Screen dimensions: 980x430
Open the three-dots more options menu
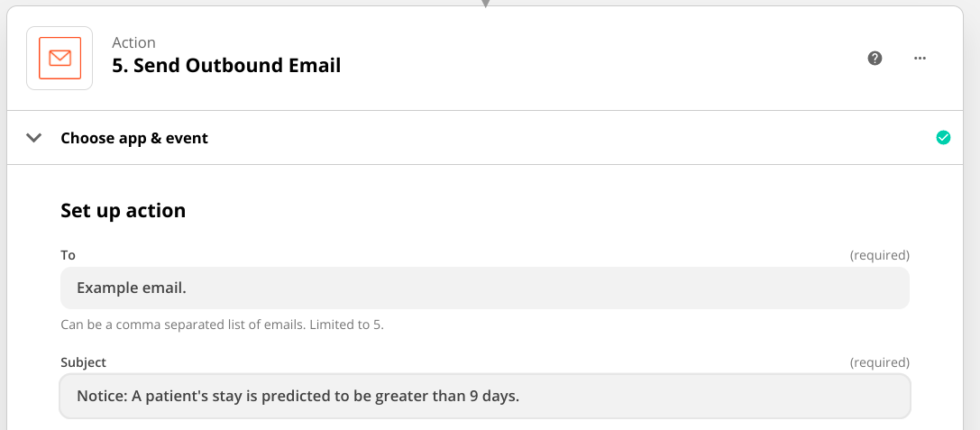(920, 58)
